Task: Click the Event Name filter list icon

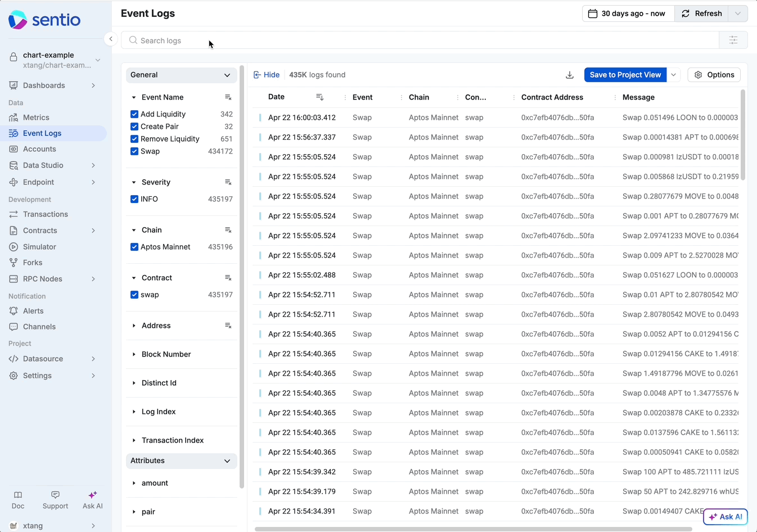Action: (228, 97)
